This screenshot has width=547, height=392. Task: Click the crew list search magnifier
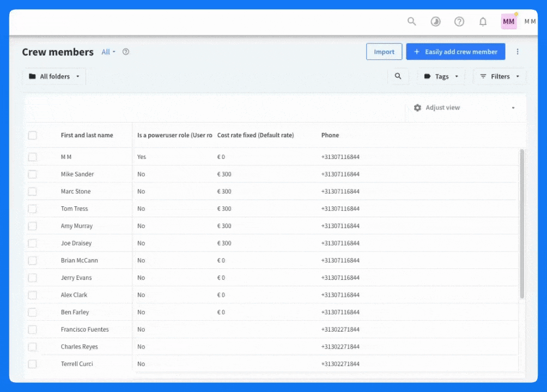(398, 76)
